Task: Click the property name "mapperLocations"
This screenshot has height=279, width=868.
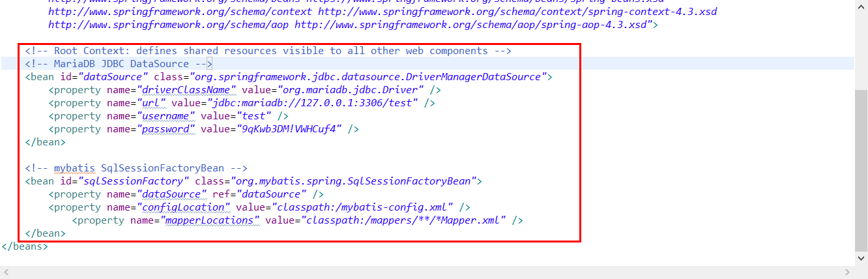Action: pyautogui.click(x=210, y=220)
